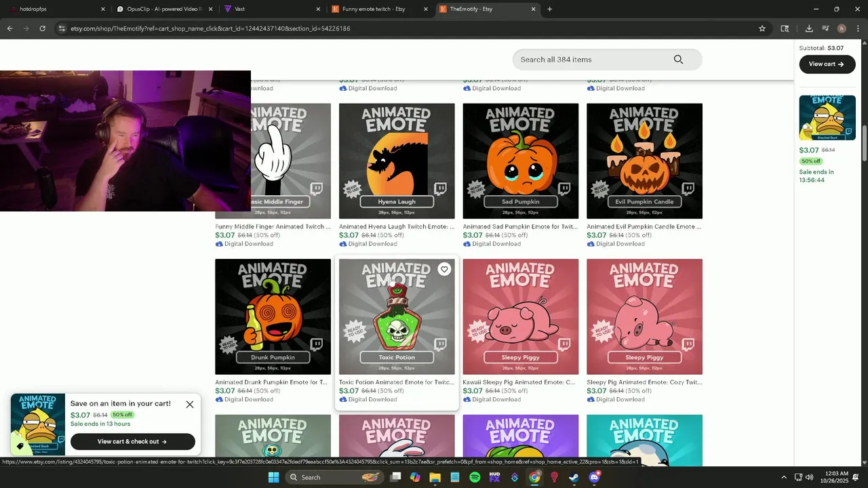Open the media control icon in Chrome toolbar
Screen dimensions: 868x488
tap(825, 28)
